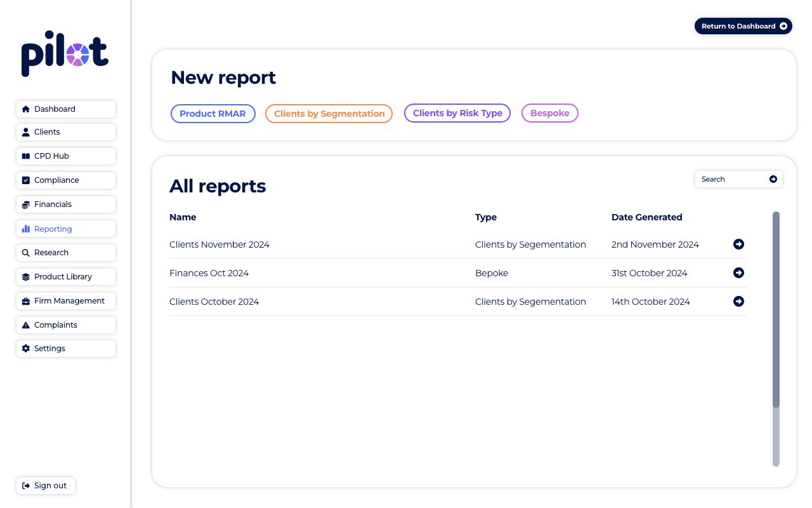Open the Finances Oct 2024 report arrow
This screenshot has width=812, height=508.
point(738,273)
